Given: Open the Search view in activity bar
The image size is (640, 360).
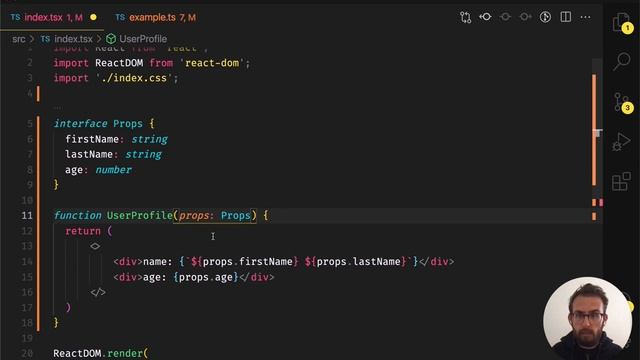Looking at the screenshot, I should tap(622, 62).
